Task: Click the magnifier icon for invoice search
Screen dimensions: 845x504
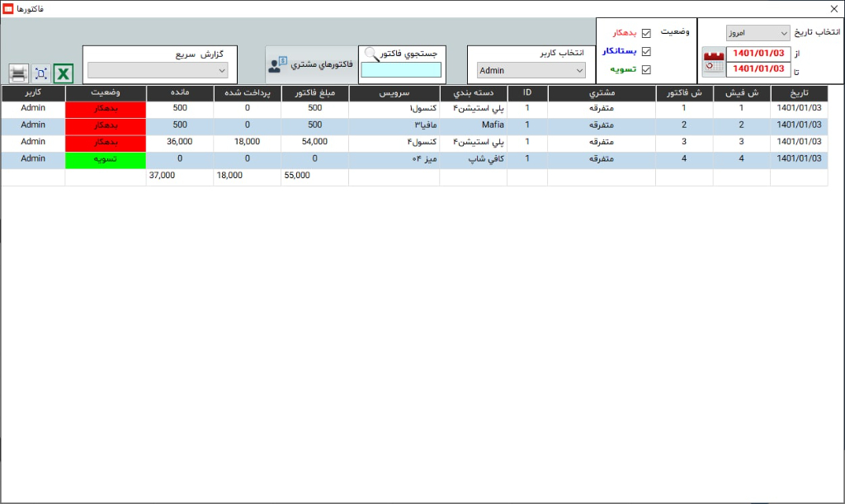Action: click(x=371, y=54)
